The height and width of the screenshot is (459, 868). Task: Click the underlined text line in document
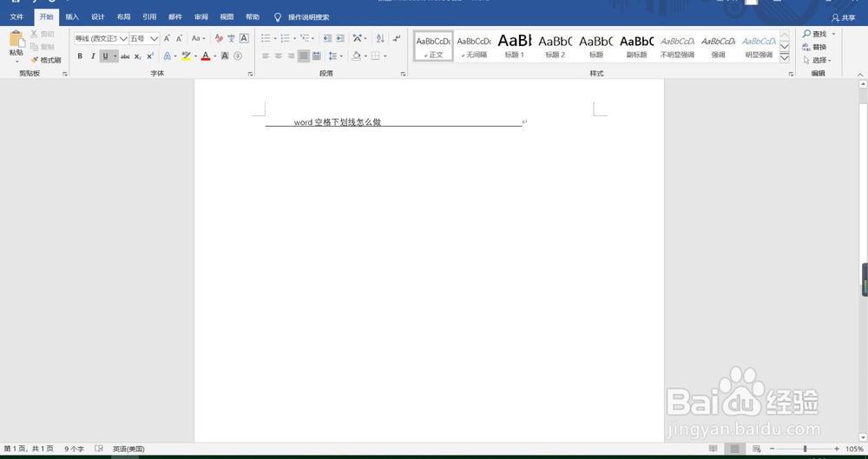[393, 122]
